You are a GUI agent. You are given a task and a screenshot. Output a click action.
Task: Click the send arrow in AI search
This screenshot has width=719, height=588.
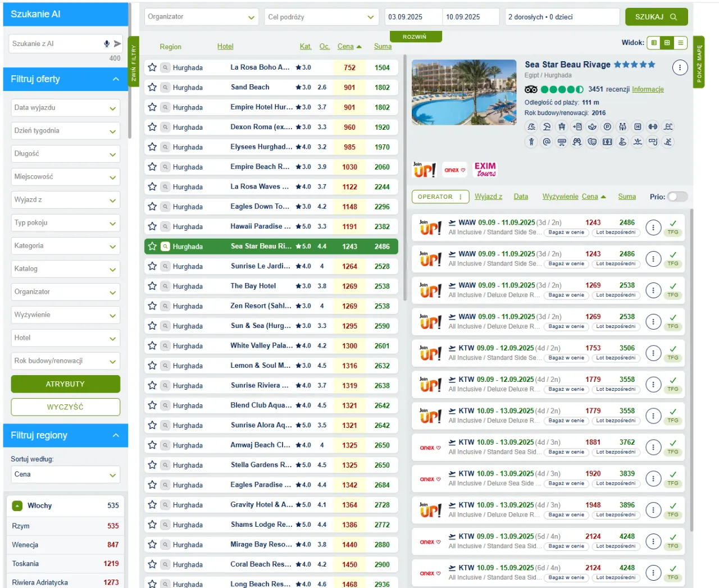[x=117, y=44]
